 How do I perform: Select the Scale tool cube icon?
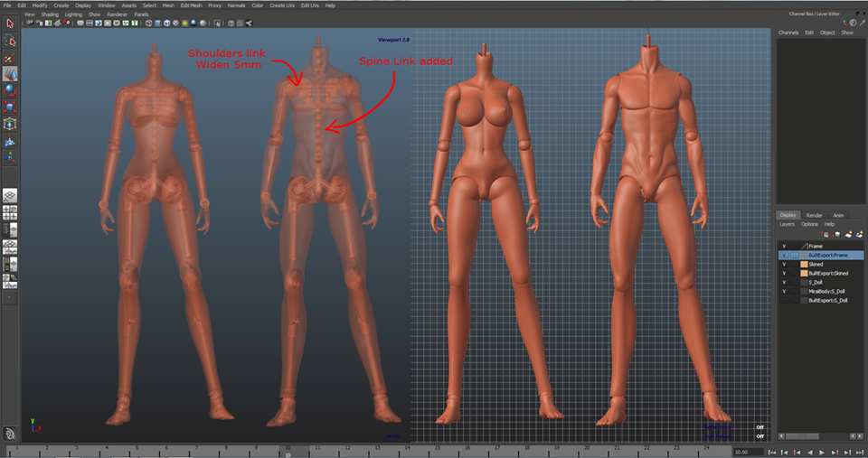point(9,107)
